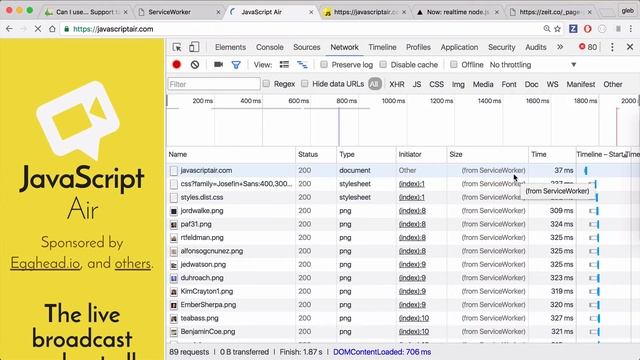The height and width of the screenshot is (360, 640).
Task: Filter requests by JS
Action: [x=417, y=84]
